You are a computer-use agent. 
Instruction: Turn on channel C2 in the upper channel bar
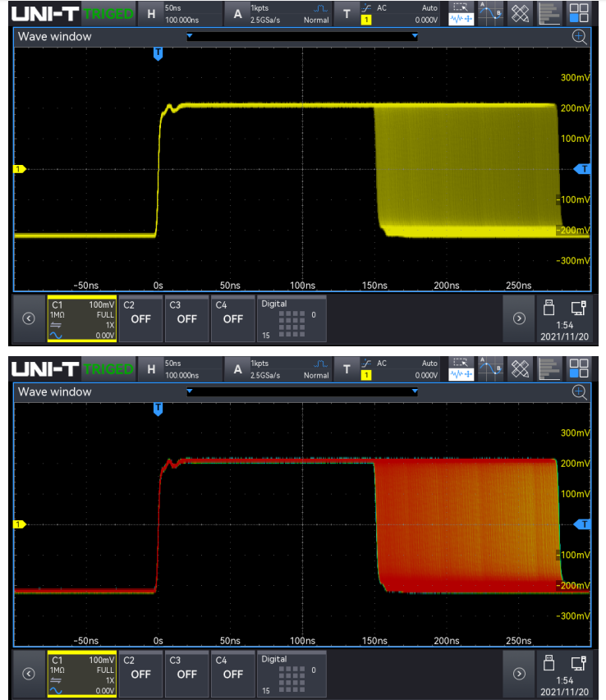tap(140, 318)
